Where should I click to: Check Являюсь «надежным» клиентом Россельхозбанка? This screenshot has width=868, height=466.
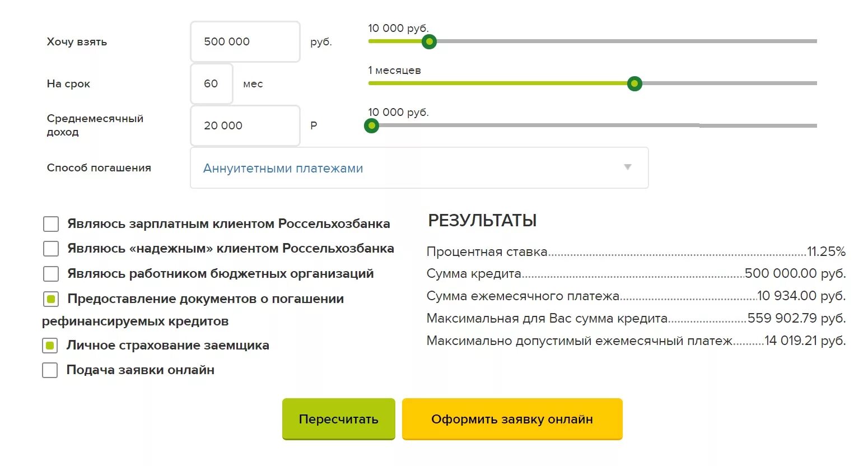(51, 249)
